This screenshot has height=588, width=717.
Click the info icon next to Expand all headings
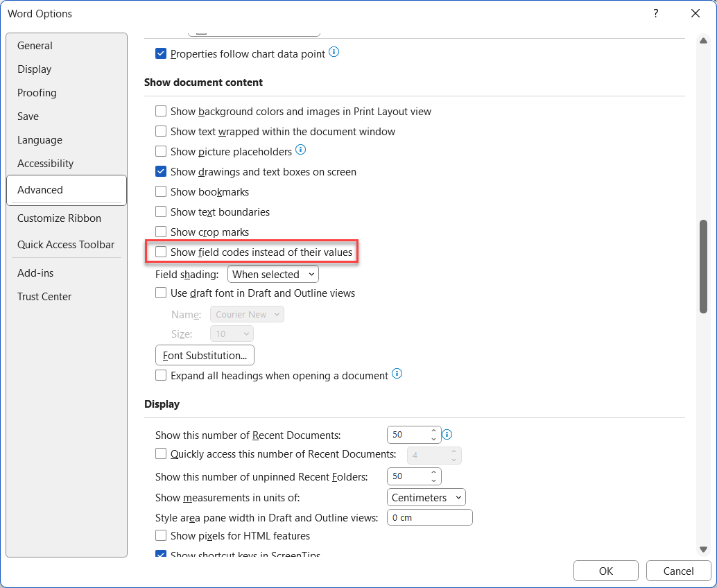coord(397,374)
